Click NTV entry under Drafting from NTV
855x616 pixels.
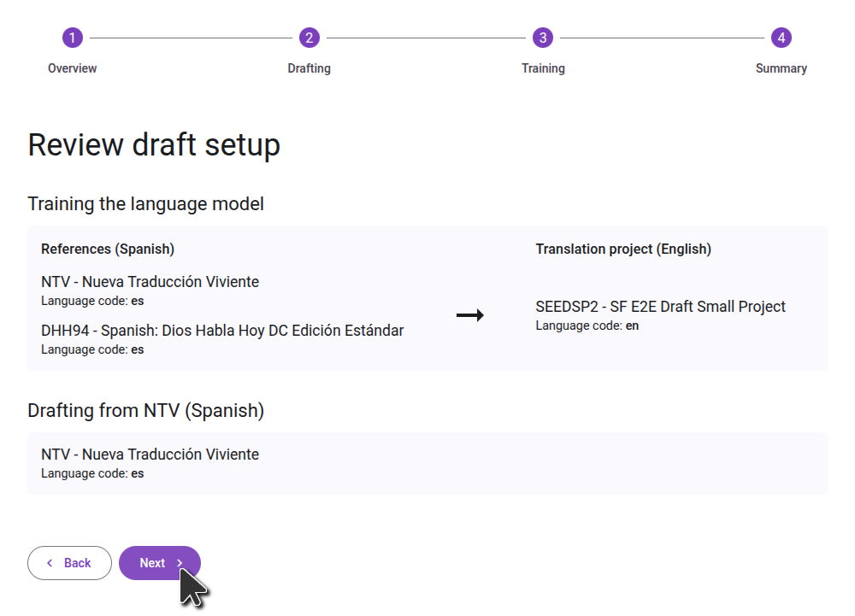[150, 455]
